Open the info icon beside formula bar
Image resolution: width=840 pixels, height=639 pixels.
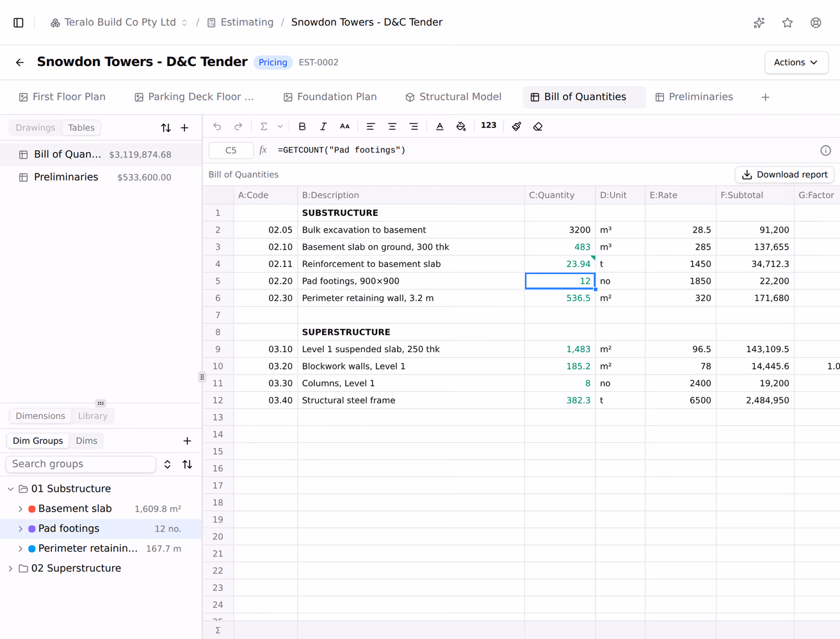(826, 150)
